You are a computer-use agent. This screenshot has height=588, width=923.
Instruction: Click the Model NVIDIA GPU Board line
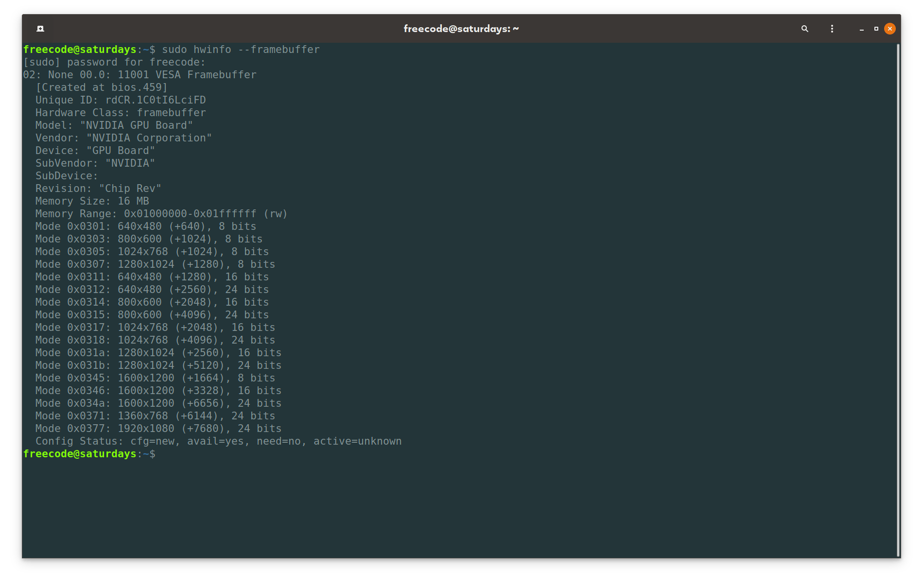(114, 125)
